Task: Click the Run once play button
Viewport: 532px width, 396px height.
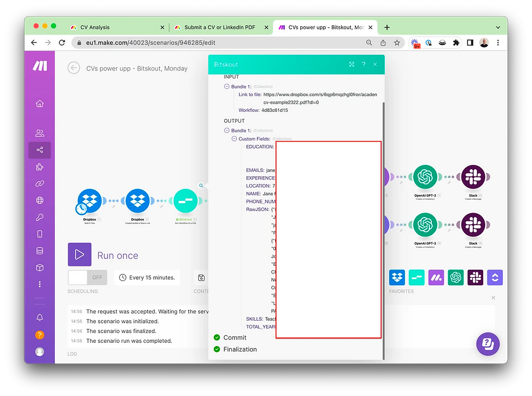Action: tap(79, 254)
